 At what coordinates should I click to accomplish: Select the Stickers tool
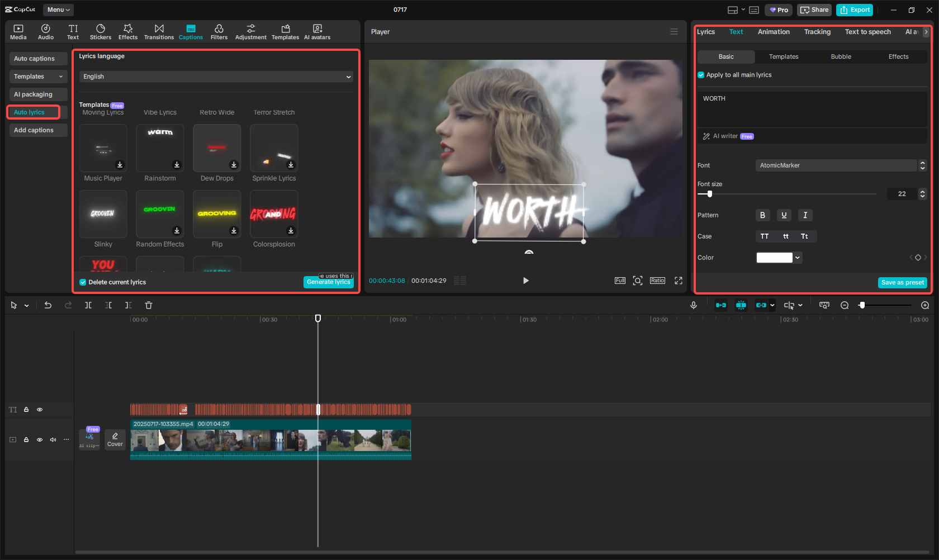tap(101, 31)
